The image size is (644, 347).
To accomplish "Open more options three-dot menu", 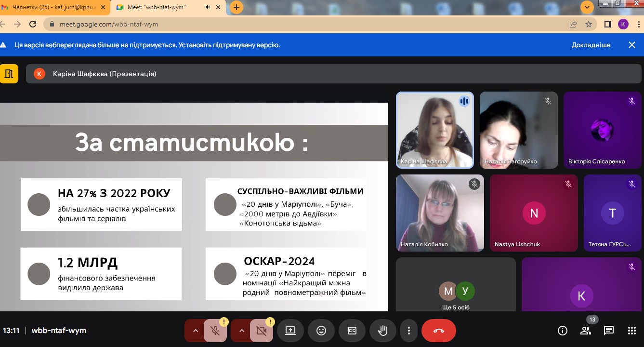I will (x=408, y=331).
